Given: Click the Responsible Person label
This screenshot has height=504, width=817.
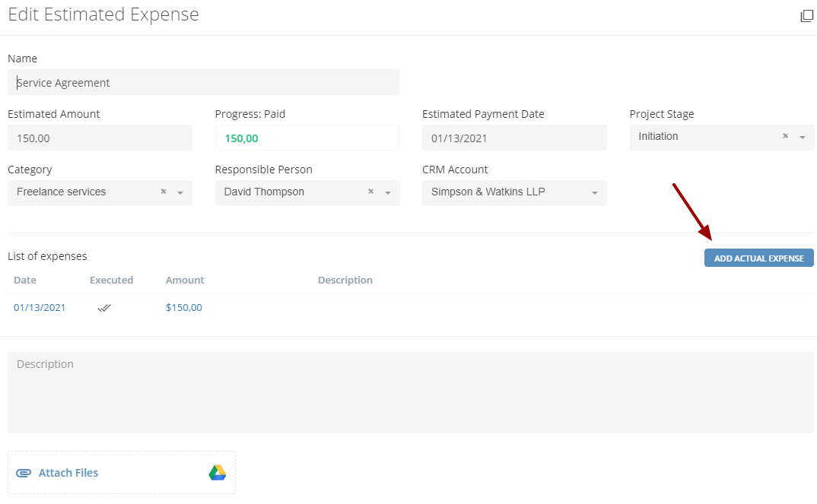Looking at the screenshot, I should pos(264,170).
